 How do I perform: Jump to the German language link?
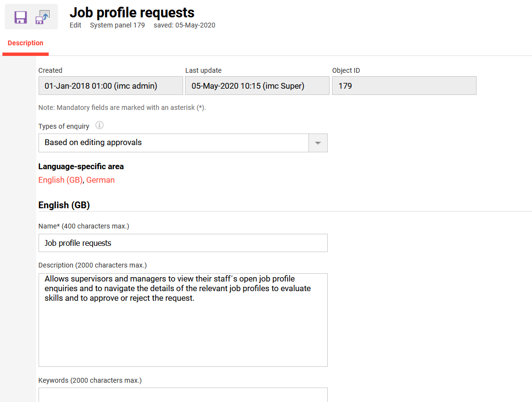click(100, 180)
